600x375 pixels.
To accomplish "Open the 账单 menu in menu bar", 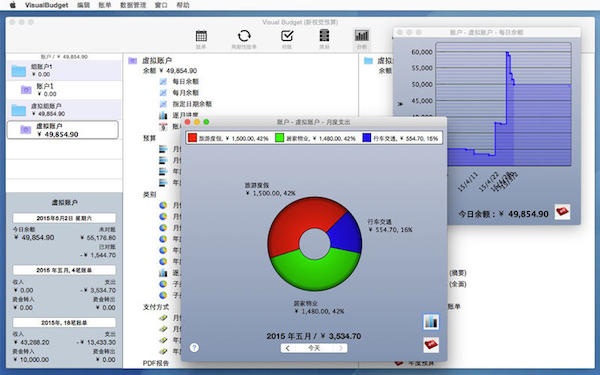I will pos(104,5).
